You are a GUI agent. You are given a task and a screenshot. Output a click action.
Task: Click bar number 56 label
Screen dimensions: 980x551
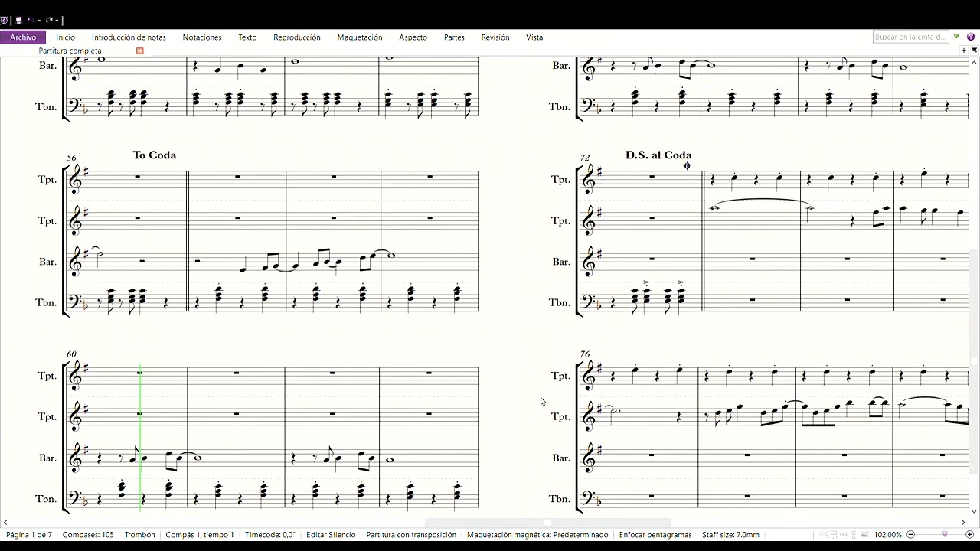pyautogui.click(x=71, y=158)
